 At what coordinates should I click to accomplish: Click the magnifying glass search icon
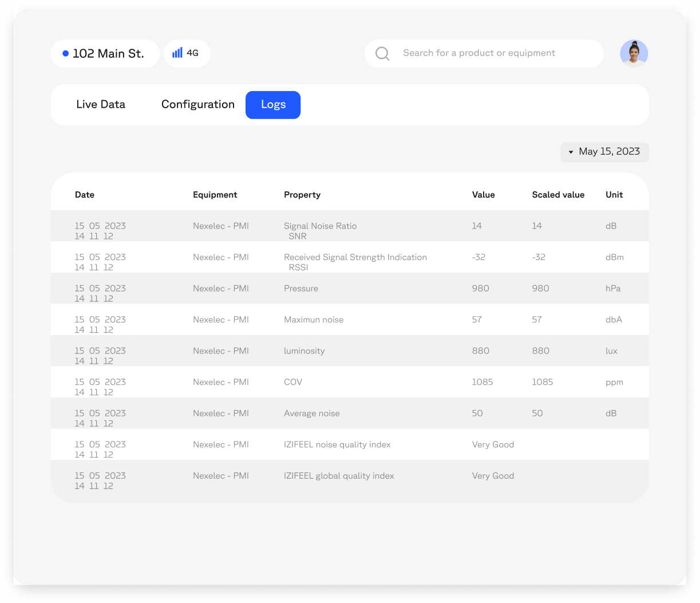click(x=382, y=53)
